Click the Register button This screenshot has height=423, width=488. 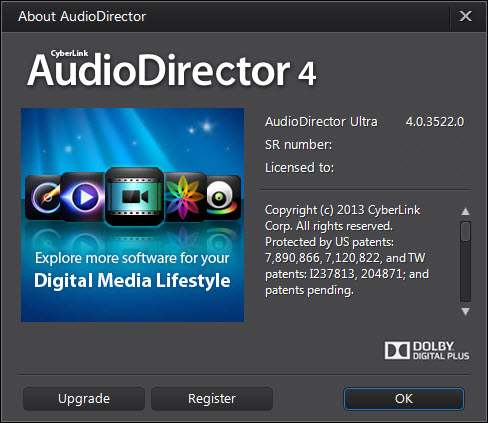212,399
